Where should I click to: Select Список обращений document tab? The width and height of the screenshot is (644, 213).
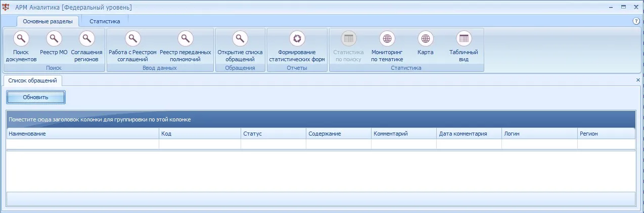pyautogui.click(x=33, y=80)
